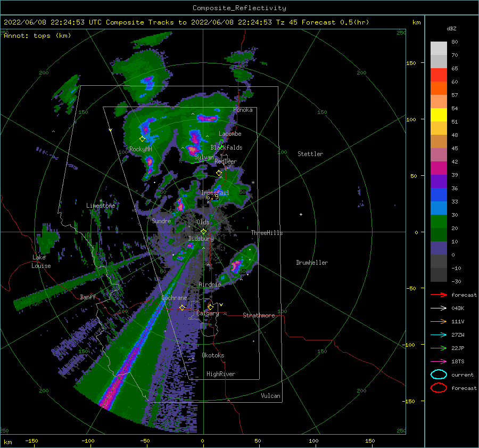Click the km label at bottom left
This screenshot has width=479, height=448.
pos(7,442)
